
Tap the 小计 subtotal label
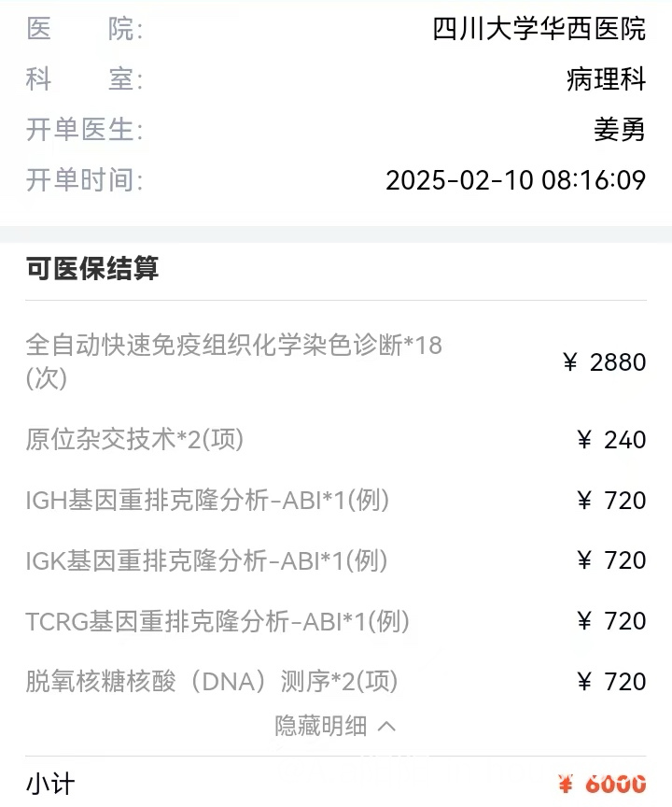pyautogui.click(x=49, y=784)
